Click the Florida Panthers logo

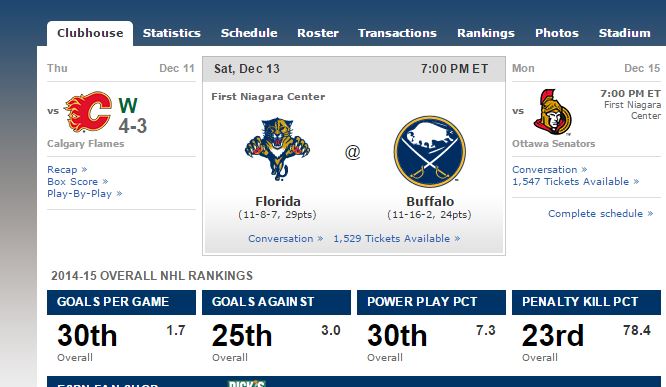[277, 149]
